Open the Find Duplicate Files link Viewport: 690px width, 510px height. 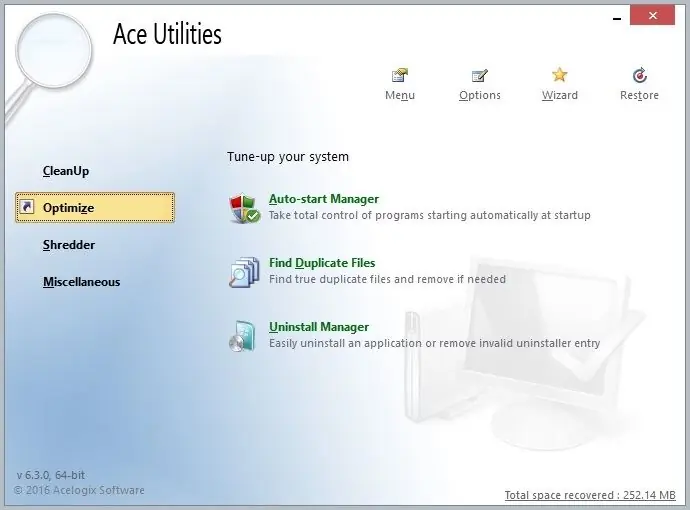[322, 263]
